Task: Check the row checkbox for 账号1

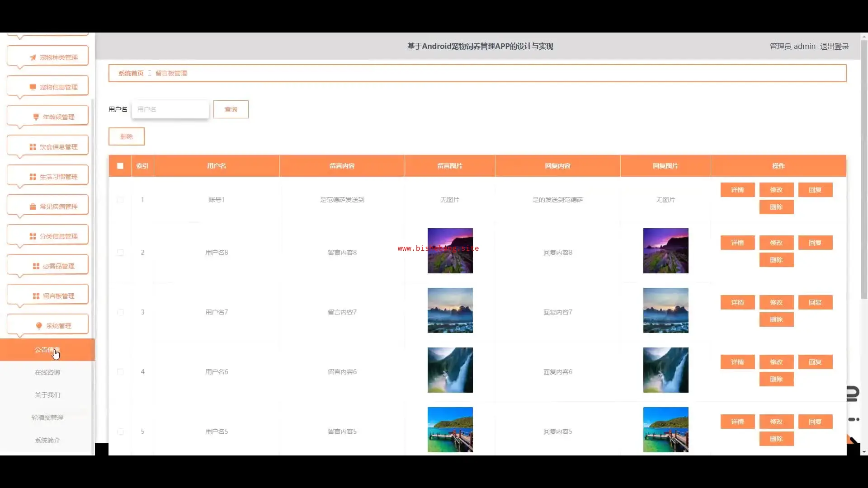Action: (120, 200)
